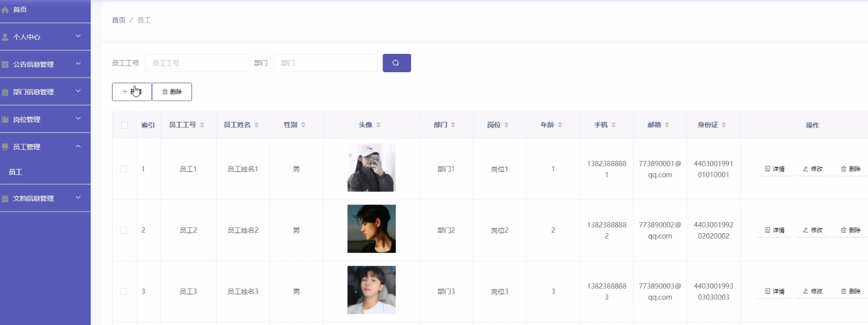Open the 员工 submenu item

point(16,173)
